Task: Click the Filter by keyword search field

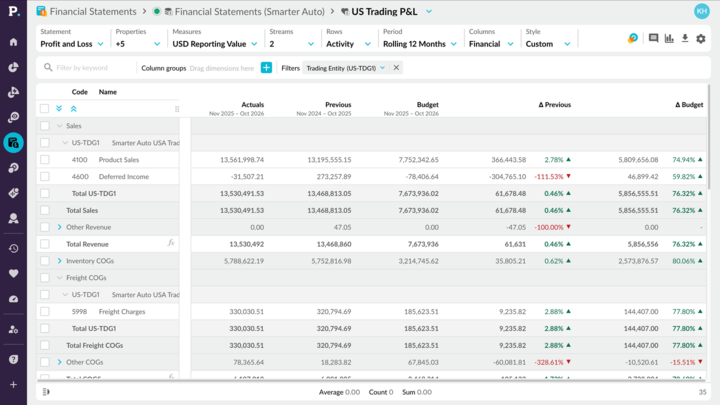Action: click(x=90, y=68)
